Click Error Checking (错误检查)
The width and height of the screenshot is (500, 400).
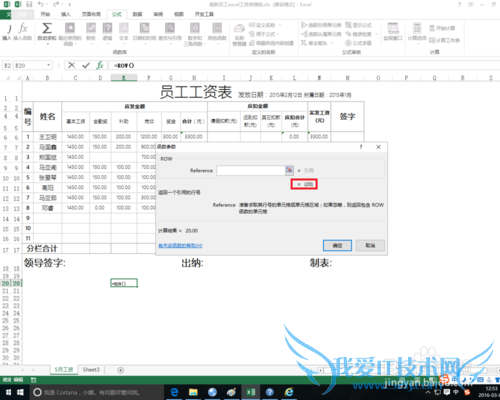(361, 34)
